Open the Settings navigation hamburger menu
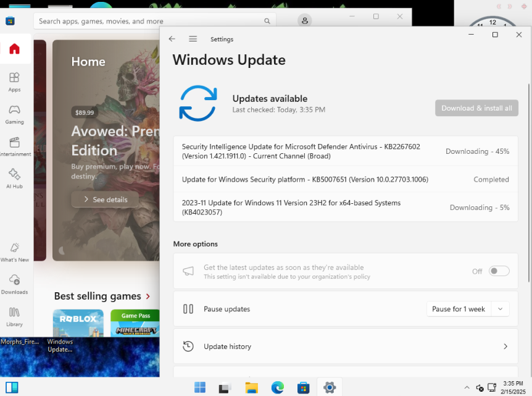 193,39
